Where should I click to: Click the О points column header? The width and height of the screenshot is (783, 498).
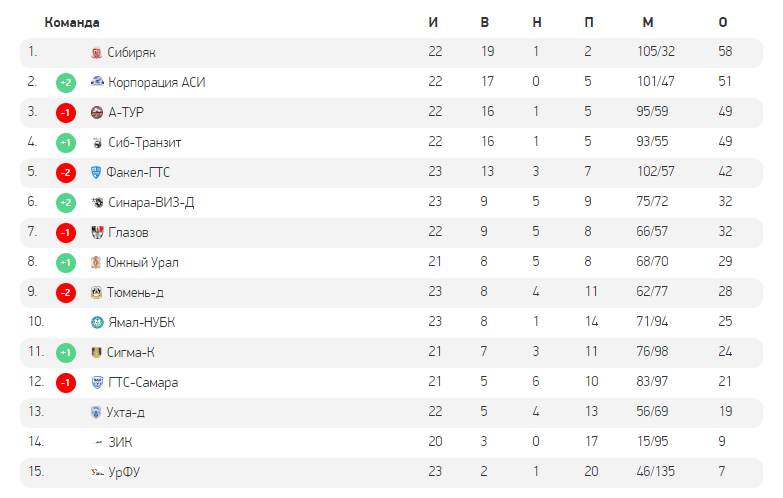tap(723, 22)
